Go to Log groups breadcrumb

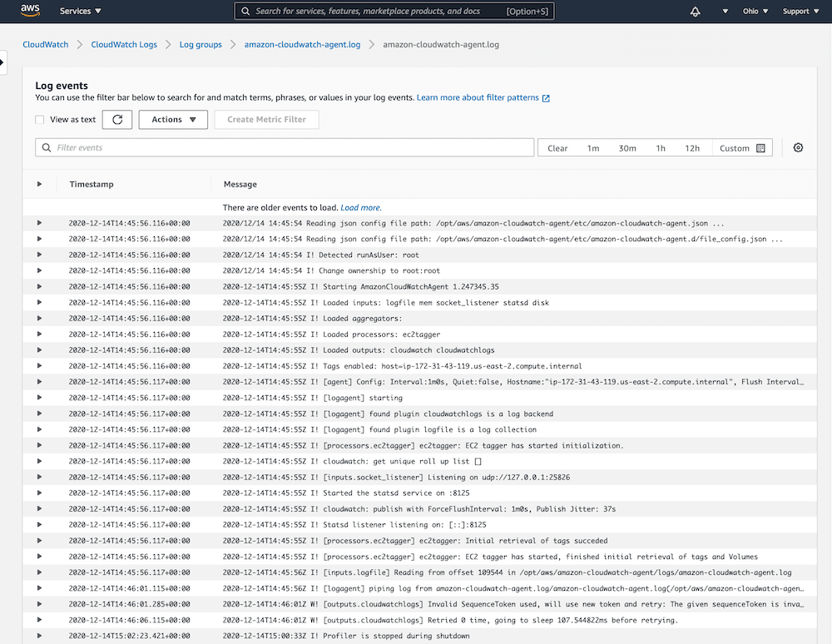coord(201,45)
